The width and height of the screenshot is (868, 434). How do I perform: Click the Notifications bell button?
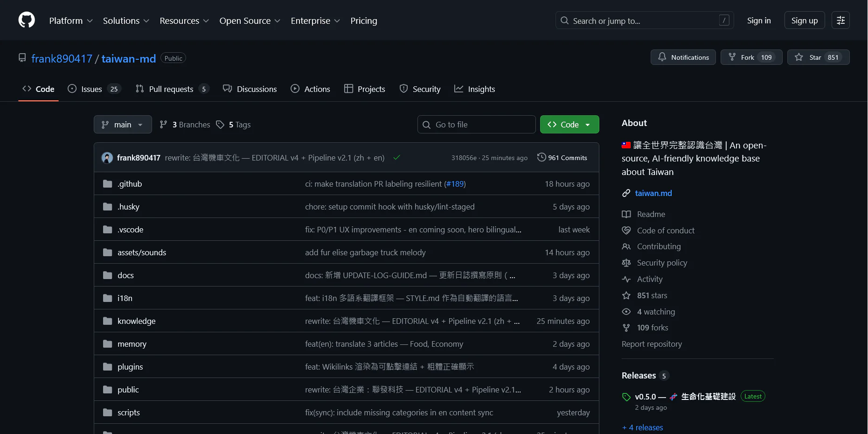coord(683,57)
